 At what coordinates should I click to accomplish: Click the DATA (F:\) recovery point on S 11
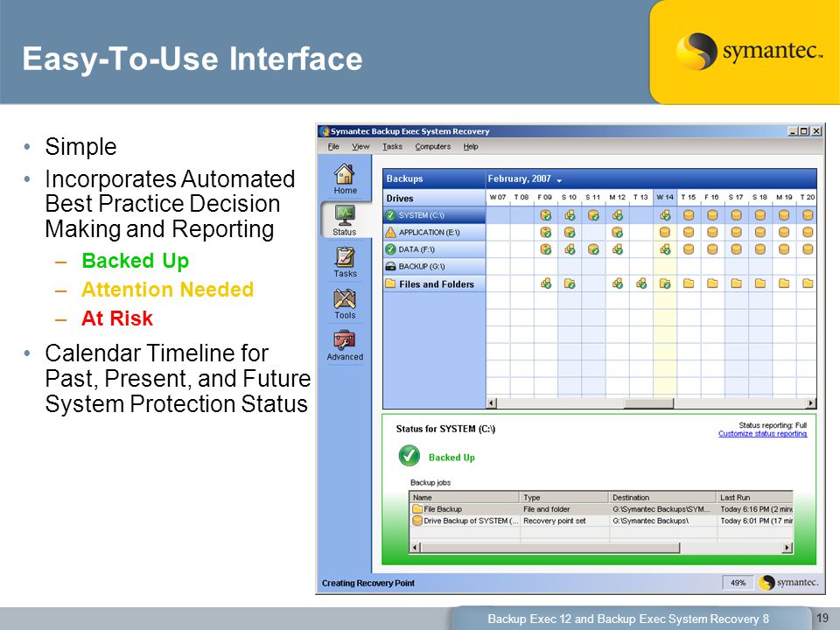point(593,249)
